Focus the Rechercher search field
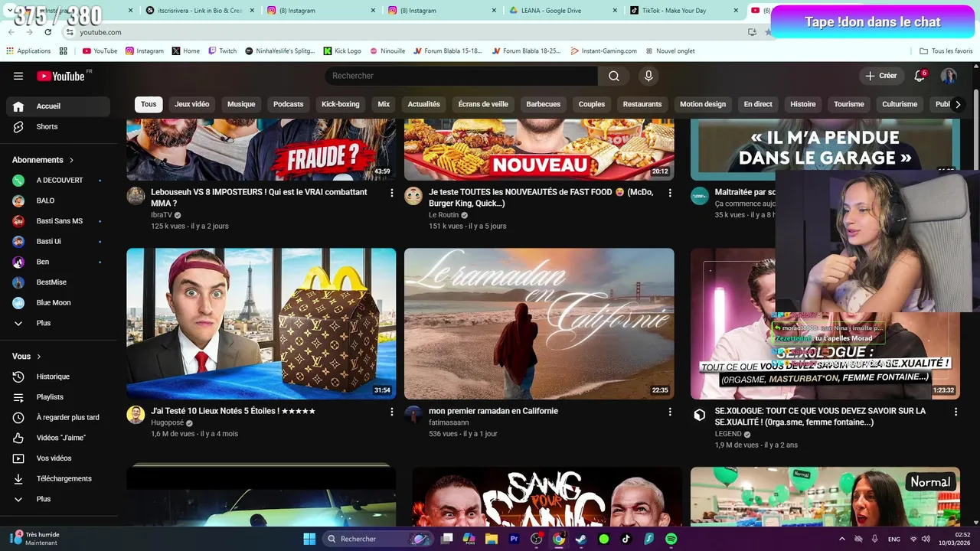 point(462,76)
